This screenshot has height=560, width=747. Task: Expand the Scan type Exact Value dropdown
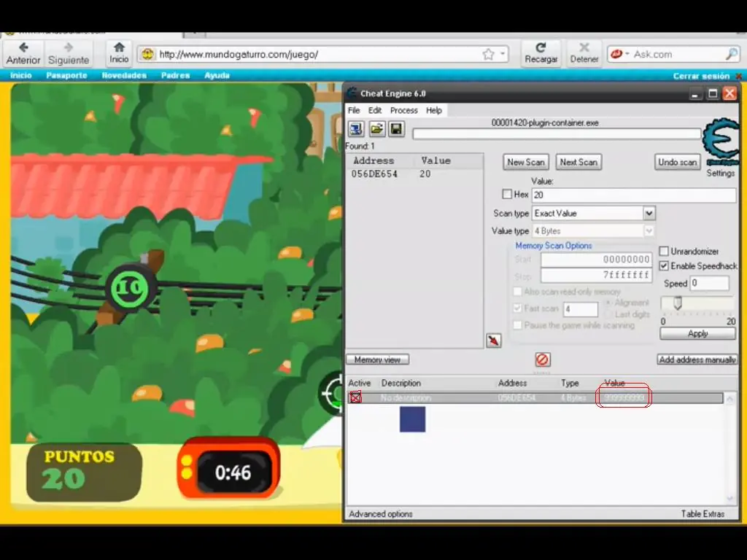[649, 214]
